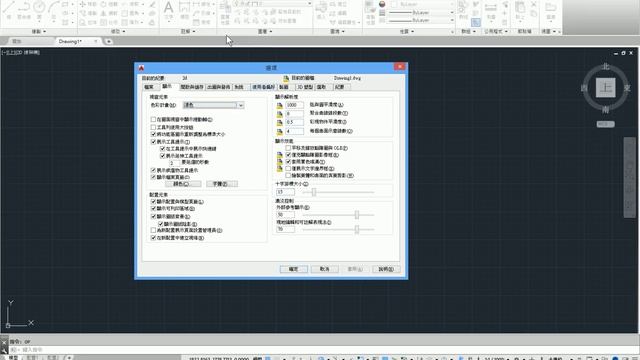Open the 色彩計畫 (color scheme) dropdown in the dialog
This screenshot has height=360, width=640.
coord(213,105)
